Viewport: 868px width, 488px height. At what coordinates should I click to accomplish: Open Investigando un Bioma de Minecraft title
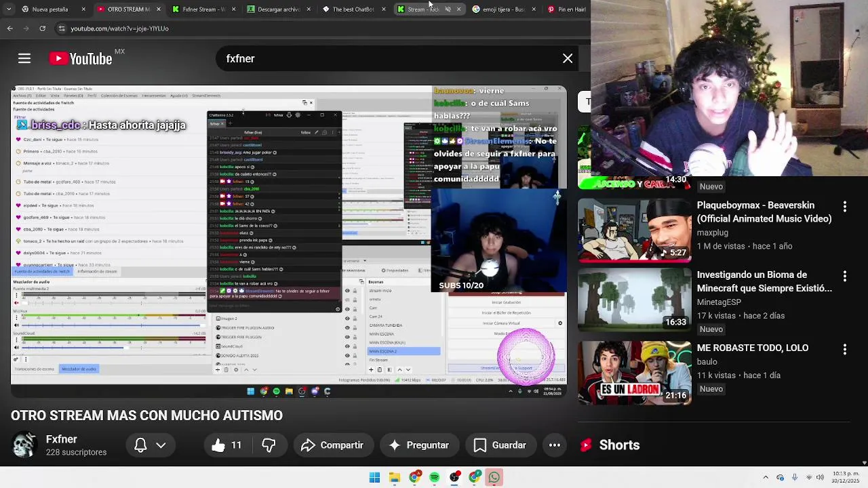(x=764, y=281)
